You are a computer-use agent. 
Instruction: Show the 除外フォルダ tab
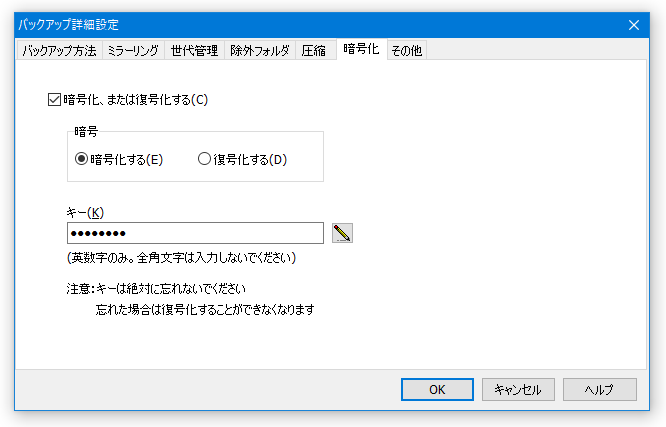[x=260, y=51]
